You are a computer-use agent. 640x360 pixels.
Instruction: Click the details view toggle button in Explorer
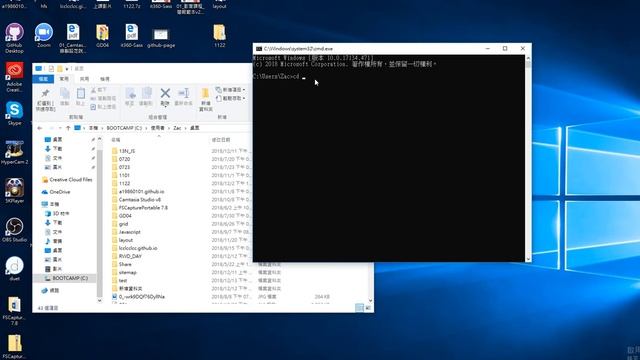pyautogui.click(x=359, y=308)
